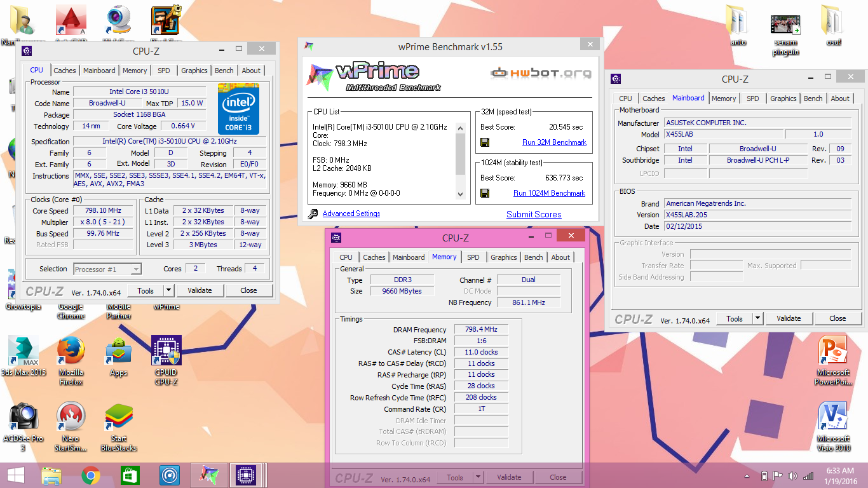The width and height of the screenshot is (868, 488).
Task: Click the hwbot.org logo in wPrime
Action: pyautogui.click(x=541, y=73)
